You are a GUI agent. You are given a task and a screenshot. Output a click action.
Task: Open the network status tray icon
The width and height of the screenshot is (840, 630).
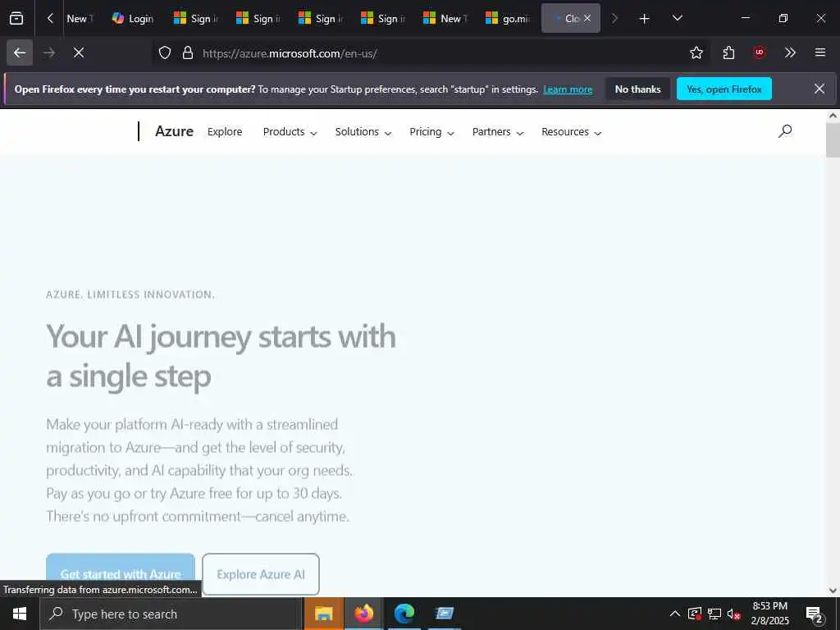point(714,614)
